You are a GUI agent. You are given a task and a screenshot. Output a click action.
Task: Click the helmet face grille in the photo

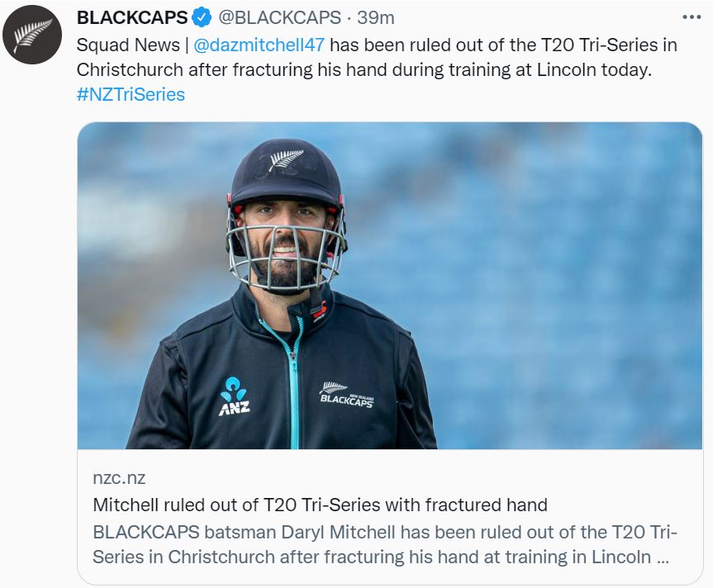286,257
